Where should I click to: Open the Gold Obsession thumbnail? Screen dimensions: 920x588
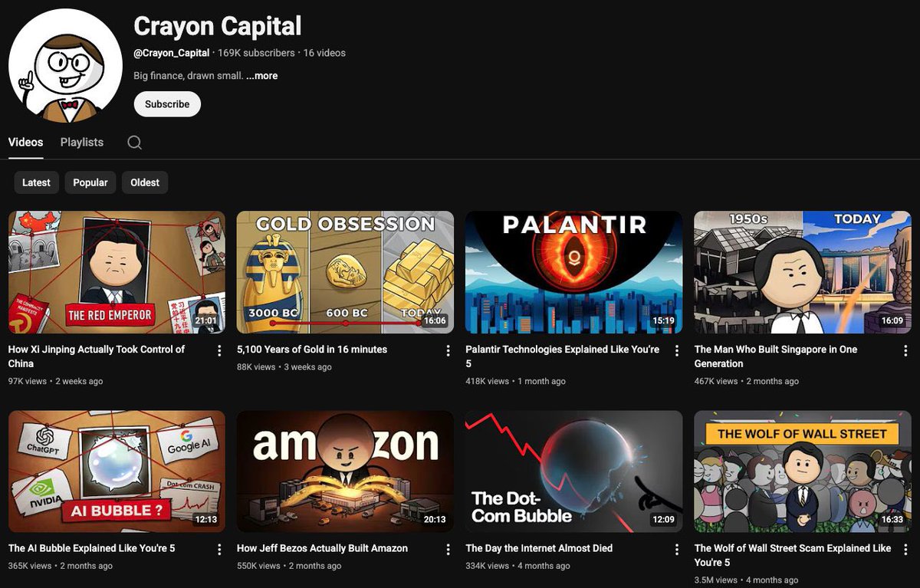[345, 272]
